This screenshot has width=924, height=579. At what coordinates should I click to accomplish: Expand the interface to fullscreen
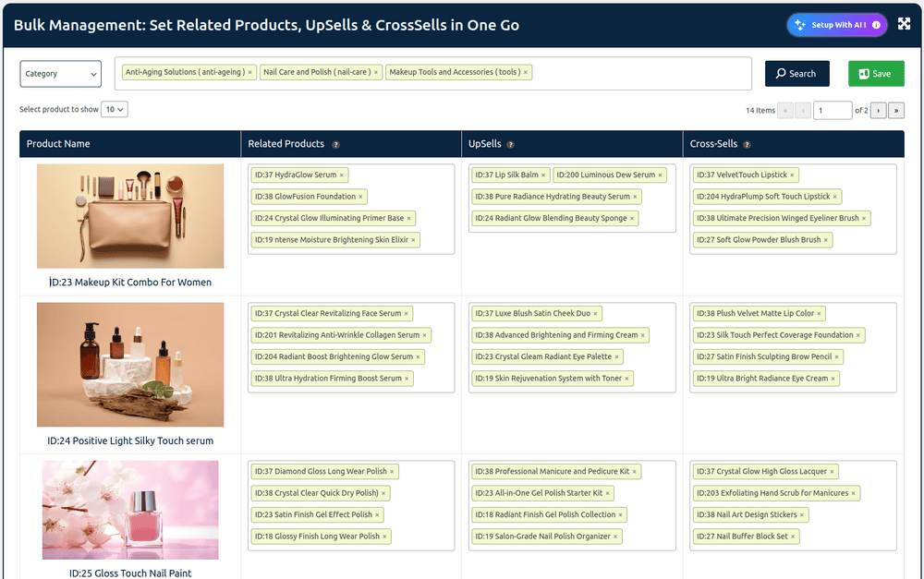(x=905, y=23)
